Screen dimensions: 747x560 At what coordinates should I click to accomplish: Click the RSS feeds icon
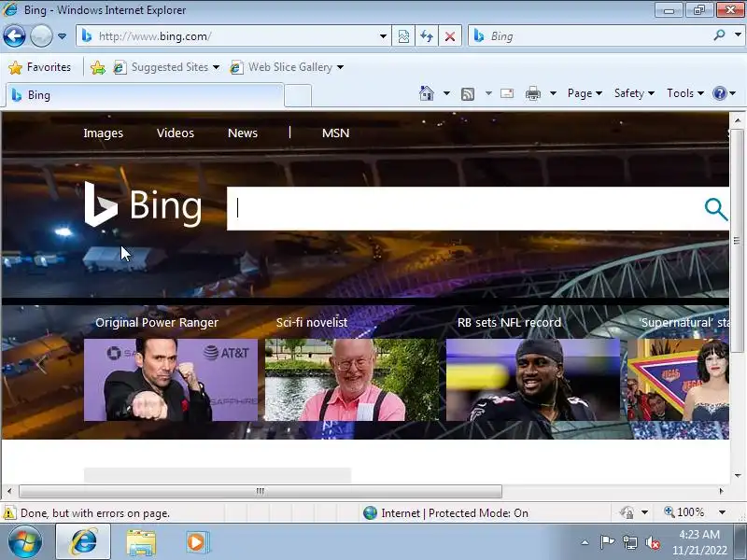(x=468, y=94)
